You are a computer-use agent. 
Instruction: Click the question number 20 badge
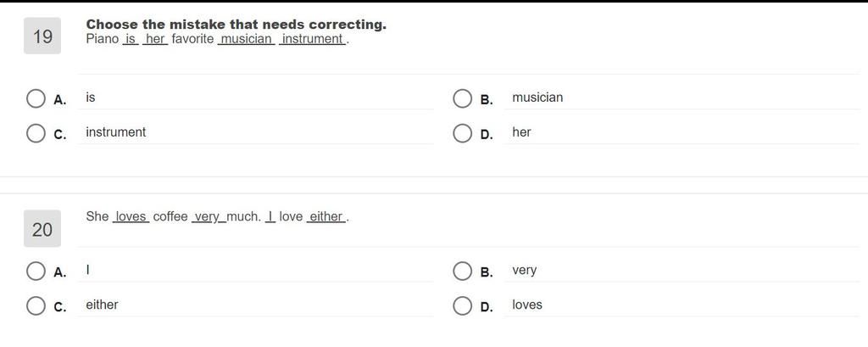tap(42, 229)
